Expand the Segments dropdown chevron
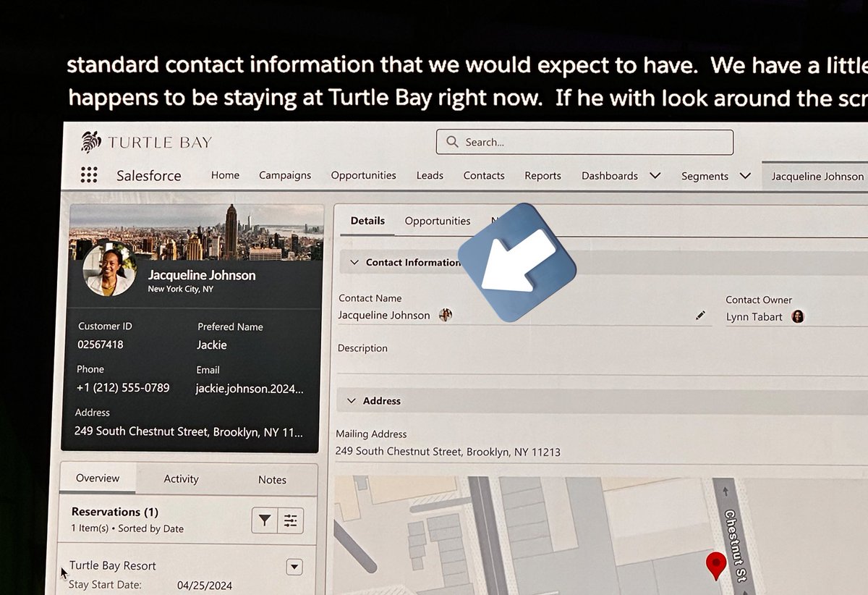 coord(745,176)
